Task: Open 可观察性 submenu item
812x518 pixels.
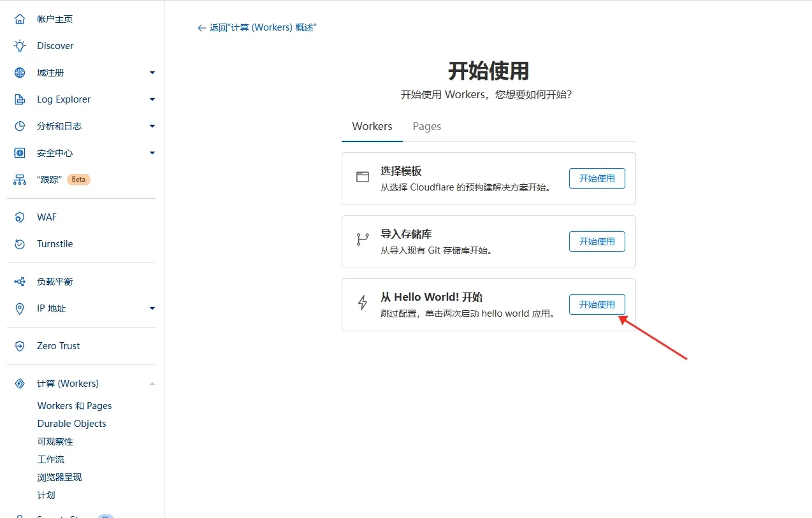Action: (x=55, y=442)
